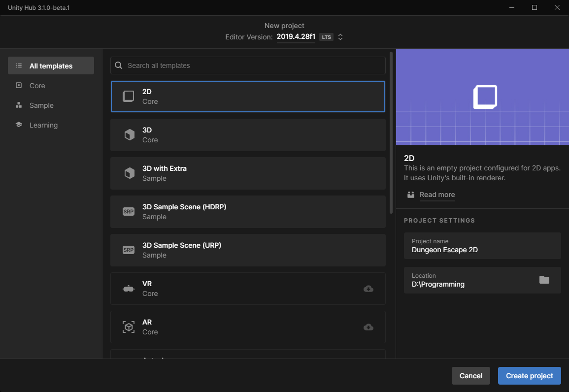
Task: Click the Core category icon
Action: 19,85
